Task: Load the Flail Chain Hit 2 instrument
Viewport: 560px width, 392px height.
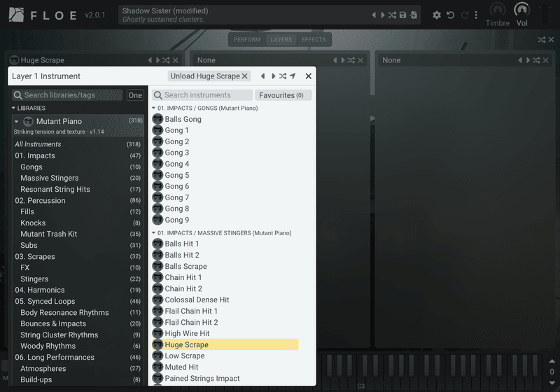Action: pos(225,322)
